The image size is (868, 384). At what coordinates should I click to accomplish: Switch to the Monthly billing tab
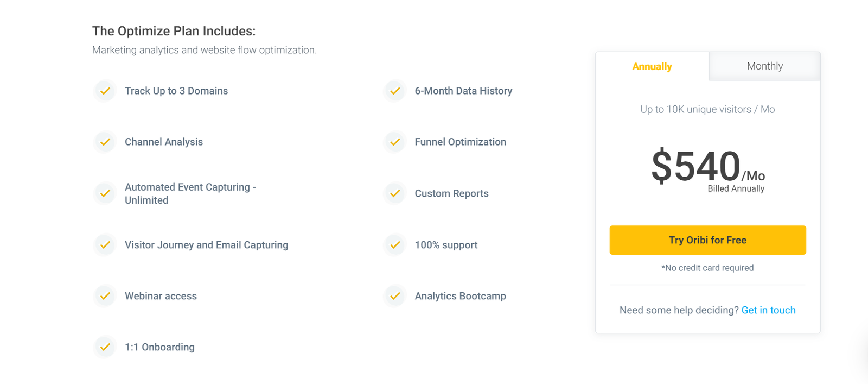pos(765,66)
